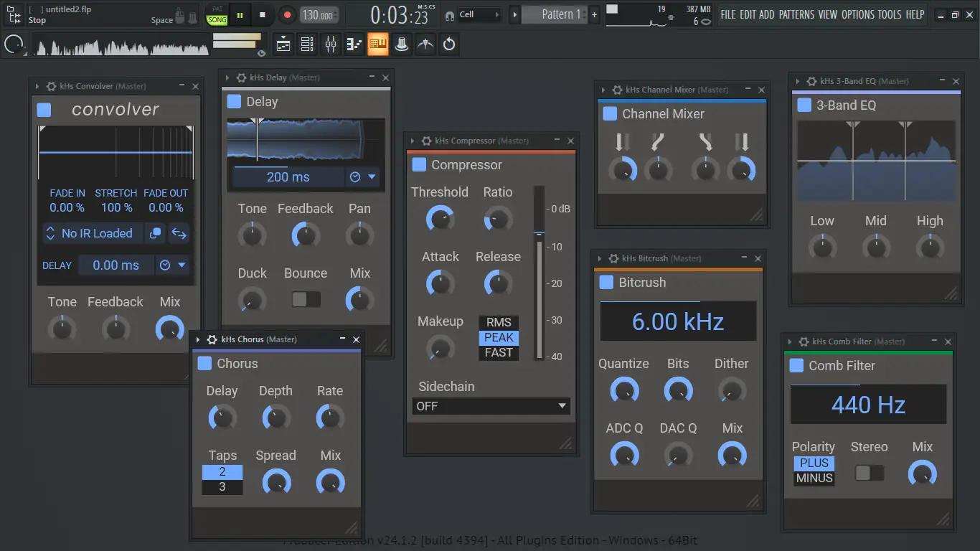The width and height of the screenshot is (980, 551).
Task: Select RMS mode in the Compressor
Action: [x=499, y=323]
